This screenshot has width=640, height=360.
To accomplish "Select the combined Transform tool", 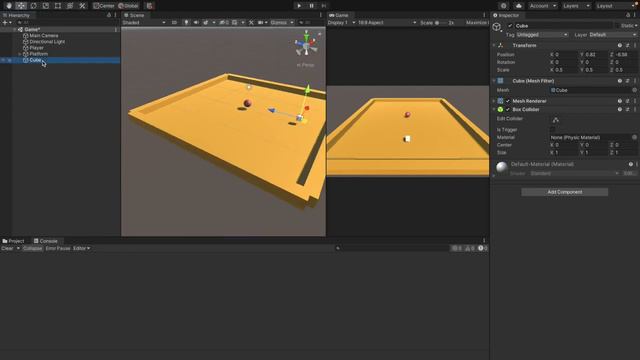I will coord(70,6).
